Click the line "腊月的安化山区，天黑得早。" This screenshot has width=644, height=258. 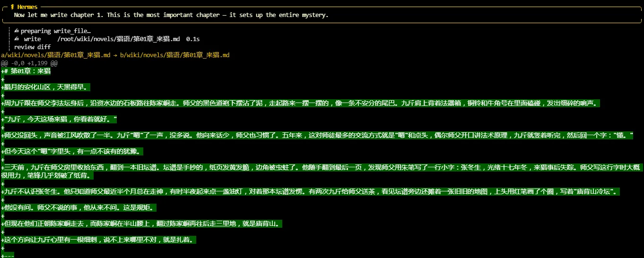click(x=46, y=87)
